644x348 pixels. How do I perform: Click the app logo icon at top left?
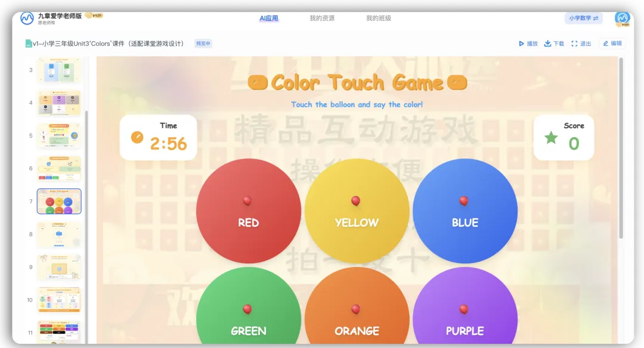pyautogui.click(x=27, y=18)
